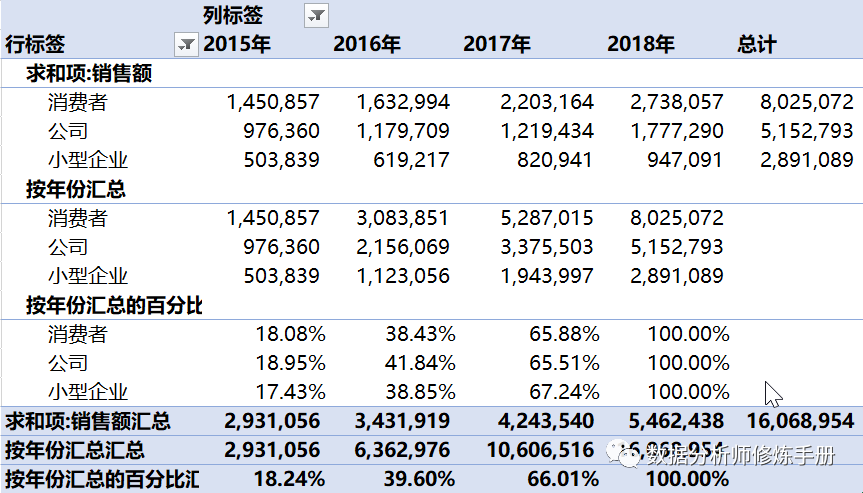
Task: Select the grand total 16,068,954
Action: 800,421
